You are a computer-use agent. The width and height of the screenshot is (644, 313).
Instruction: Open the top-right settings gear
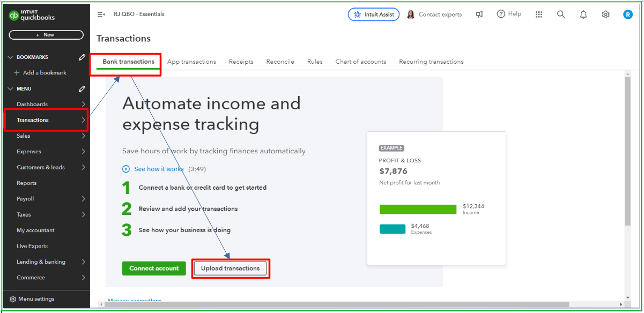tap(605, 14)
